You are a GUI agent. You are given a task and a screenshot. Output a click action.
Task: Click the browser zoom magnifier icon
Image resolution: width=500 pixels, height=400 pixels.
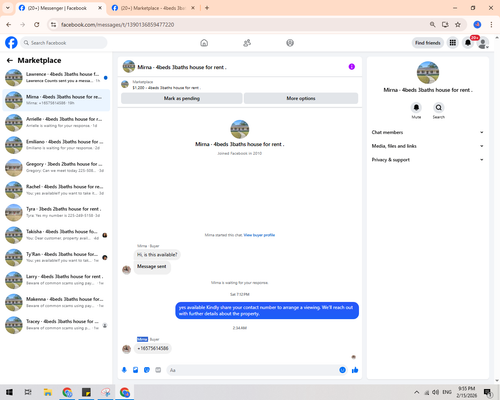point(432,24)
